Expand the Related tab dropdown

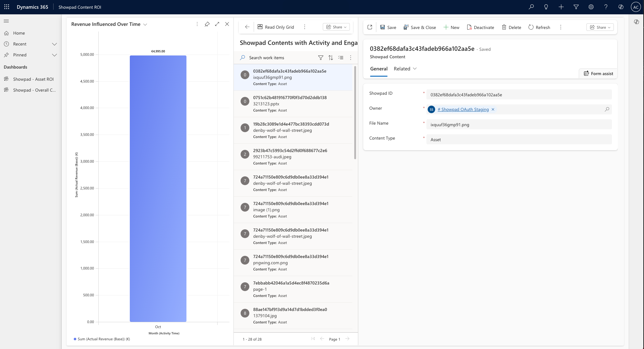point(415,69)
